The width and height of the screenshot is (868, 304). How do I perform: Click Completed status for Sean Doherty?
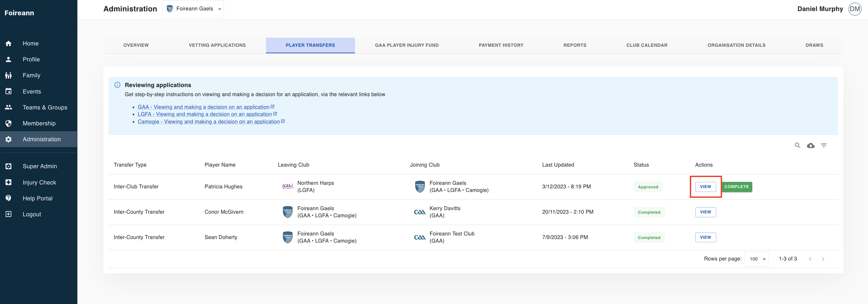(649, 237)
